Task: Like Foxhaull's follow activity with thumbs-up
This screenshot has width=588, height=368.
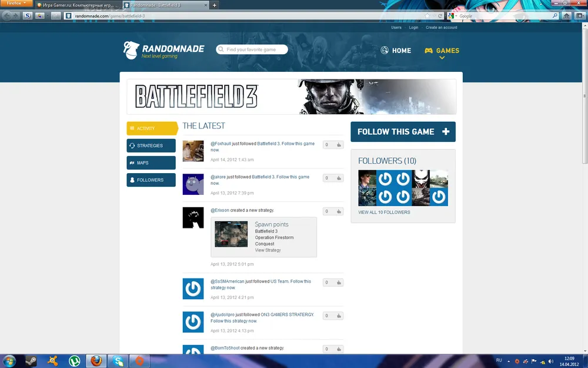Action: tap(339, 145)
